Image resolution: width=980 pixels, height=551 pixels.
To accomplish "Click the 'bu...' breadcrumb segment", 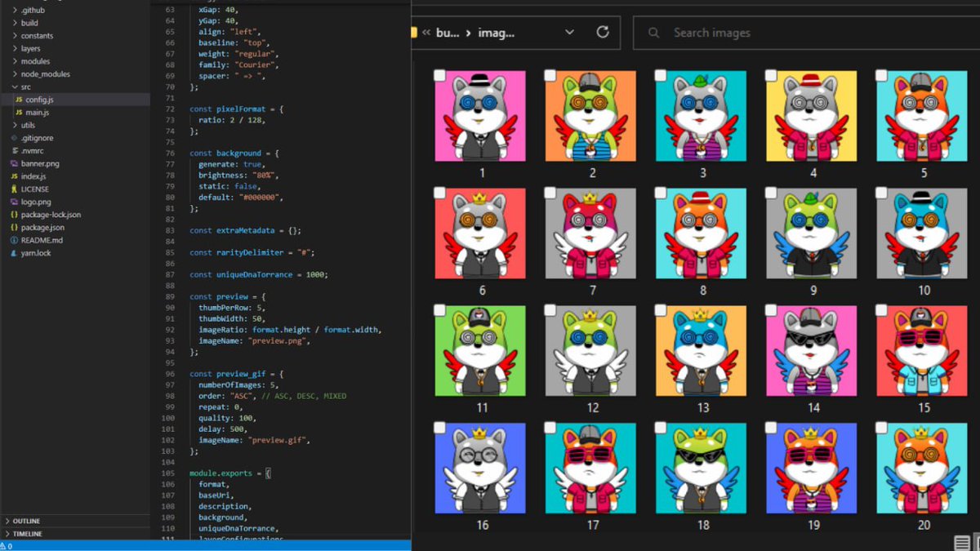I will pos(448,33).
